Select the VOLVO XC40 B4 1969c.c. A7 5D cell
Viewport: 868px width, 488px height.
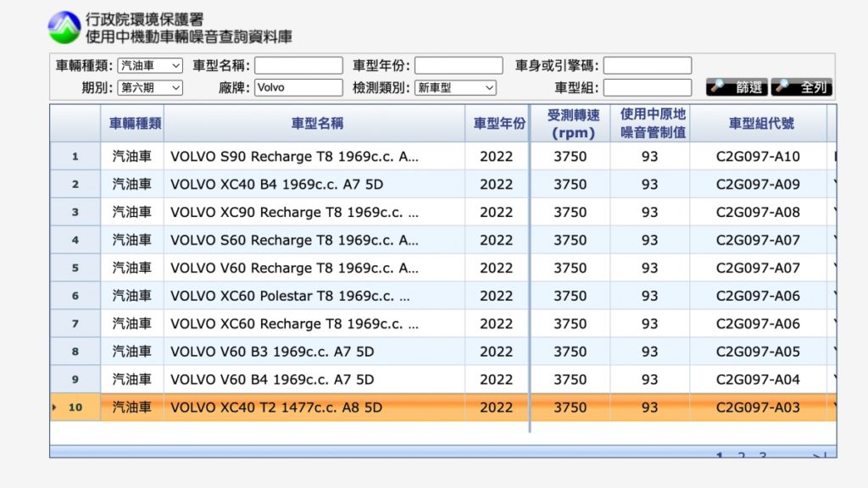(x=314, y=184)
